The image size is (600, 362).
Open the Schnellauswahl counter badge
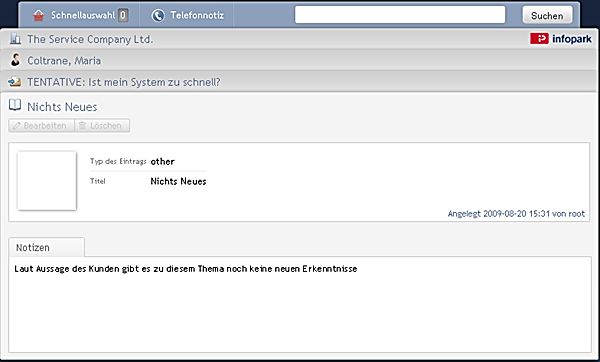tap(123, 15)
